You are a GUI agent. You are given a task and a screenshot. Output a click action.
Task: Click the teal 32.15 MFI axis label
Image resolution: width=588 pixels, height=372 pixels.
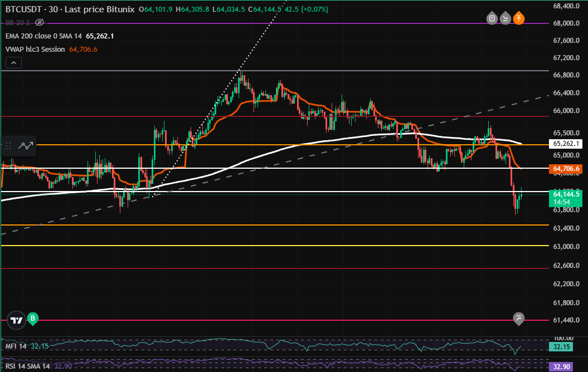[561, 347]
